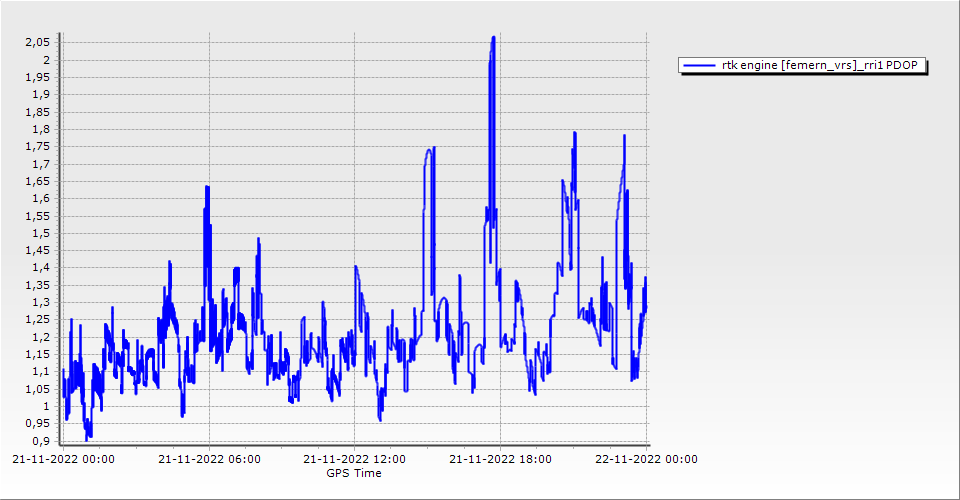Select the y-axis tick label 1
The height and width of the screenshot is (500, 960).
[46, 406]
